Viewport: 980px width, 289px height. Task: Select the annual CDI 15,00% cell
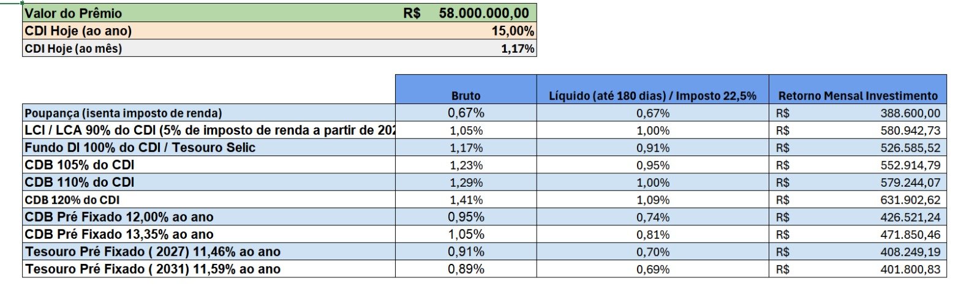tap(512, 31)
